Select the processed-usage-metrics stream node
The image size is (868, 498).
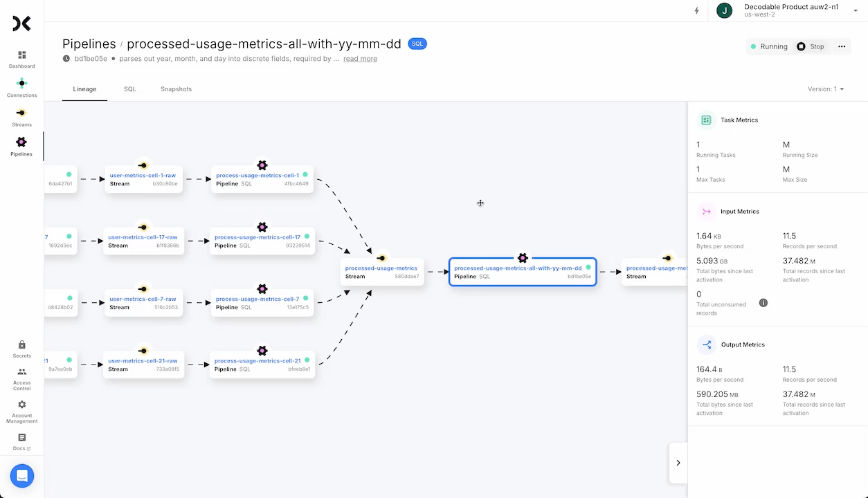(x=381, y=272)
